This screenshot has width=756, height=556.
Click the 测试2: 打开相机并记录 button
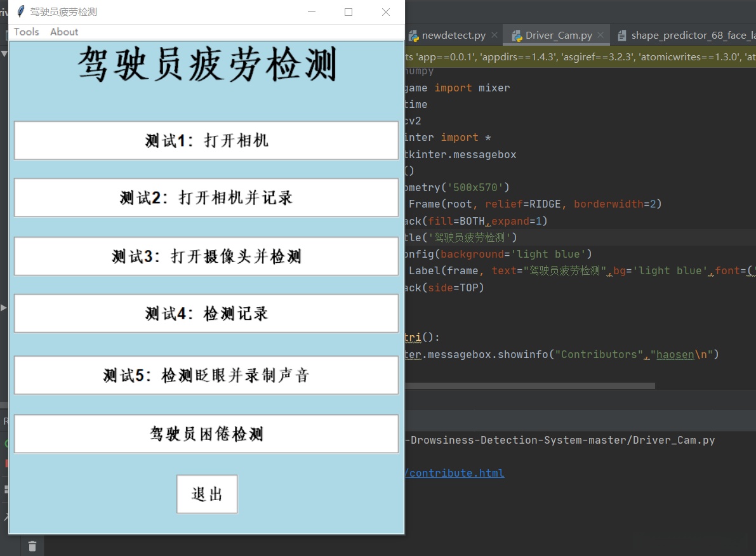[206, 198]
